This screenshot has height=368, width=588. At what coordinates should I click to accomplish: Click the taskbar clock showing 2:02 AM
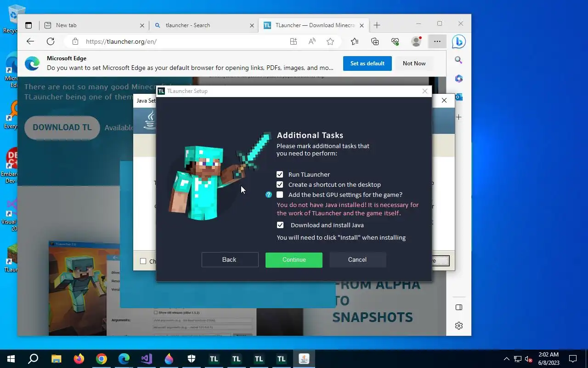click(x=548, y=359)
